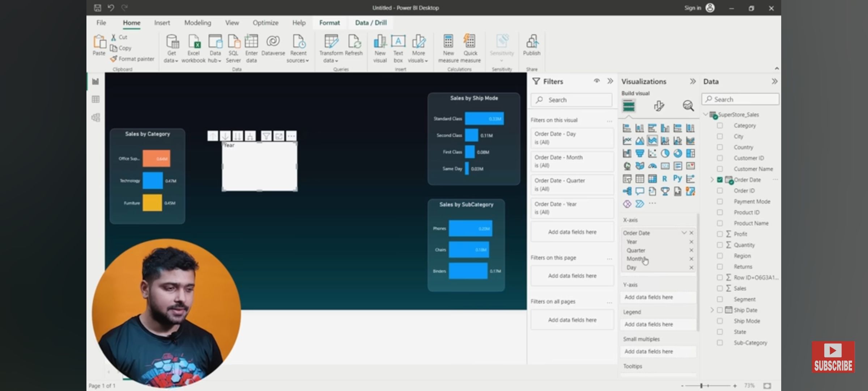Adjust the zoom slider in status bar

701,386
